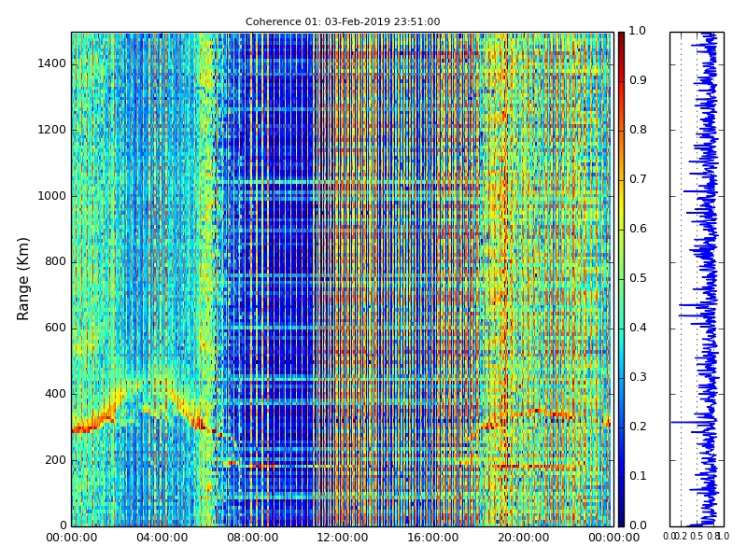Click the green middle of the colorbar

[x=621, y=279]
